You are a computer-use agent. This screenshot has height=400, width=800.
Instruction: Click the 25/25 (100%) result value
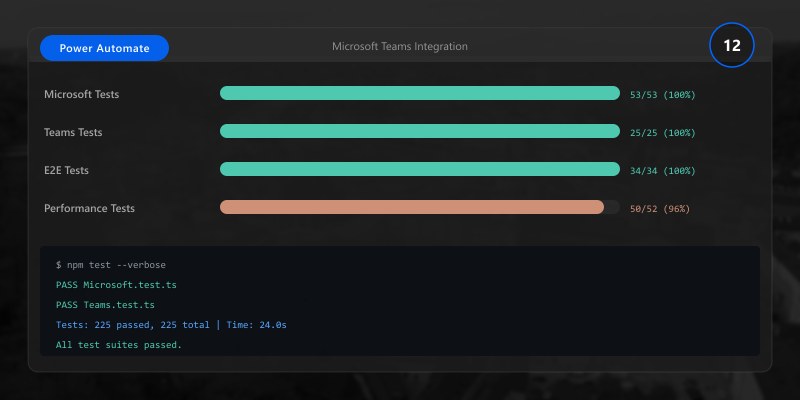point(663,133)
